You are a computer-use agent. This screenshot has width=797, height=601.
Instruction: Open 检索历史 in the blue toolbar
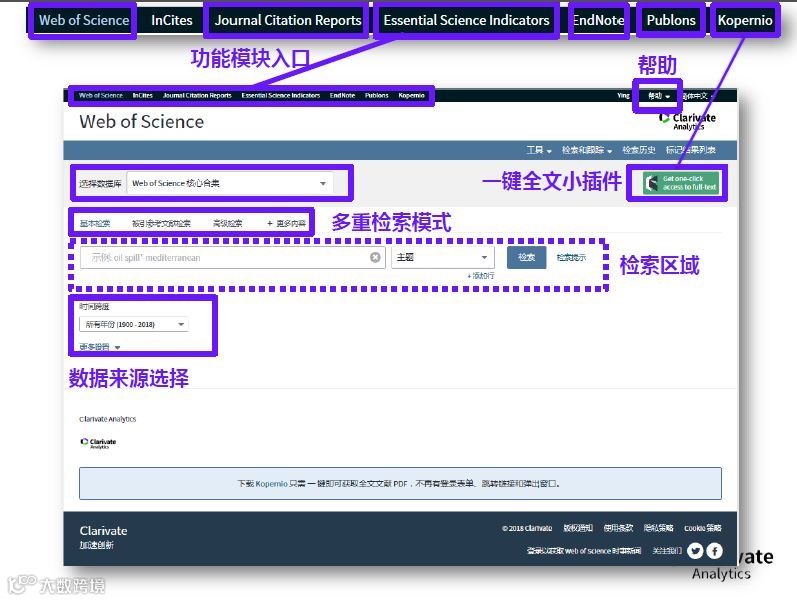point(638,150)
